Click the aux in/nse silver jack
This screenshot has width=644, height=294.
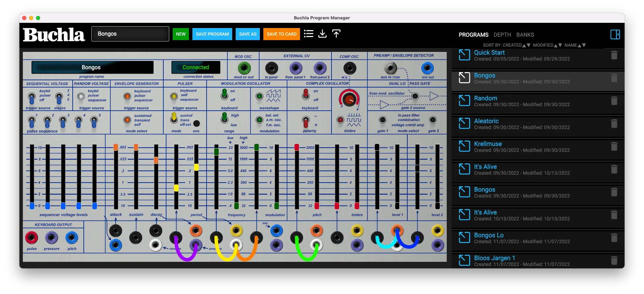[390, 68]
